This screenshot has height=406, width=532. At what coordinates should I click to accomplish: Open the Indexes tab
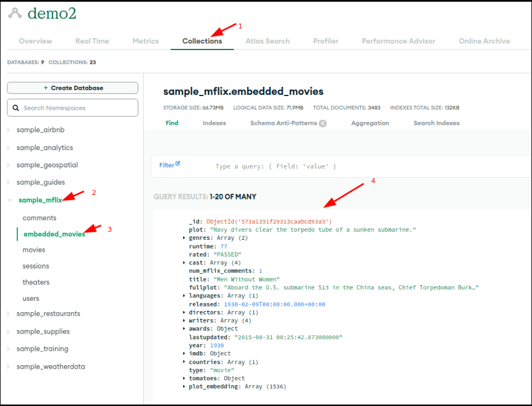tap(214, 123)
